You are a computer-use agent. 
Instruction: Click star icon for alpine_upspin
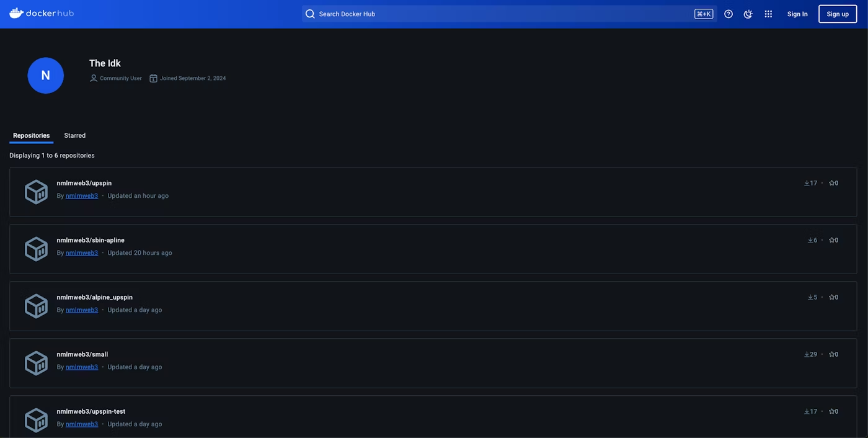coord(832,297)
